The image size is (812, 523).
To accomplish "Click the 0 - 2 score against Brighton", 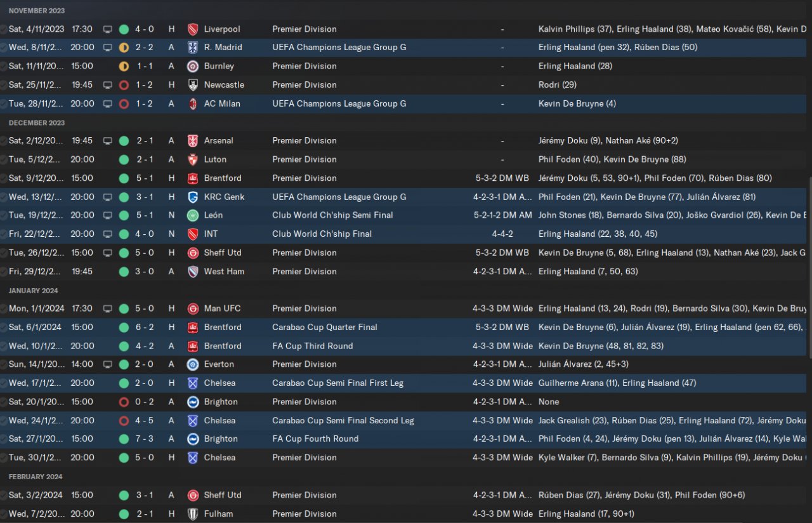I will 144,402.
